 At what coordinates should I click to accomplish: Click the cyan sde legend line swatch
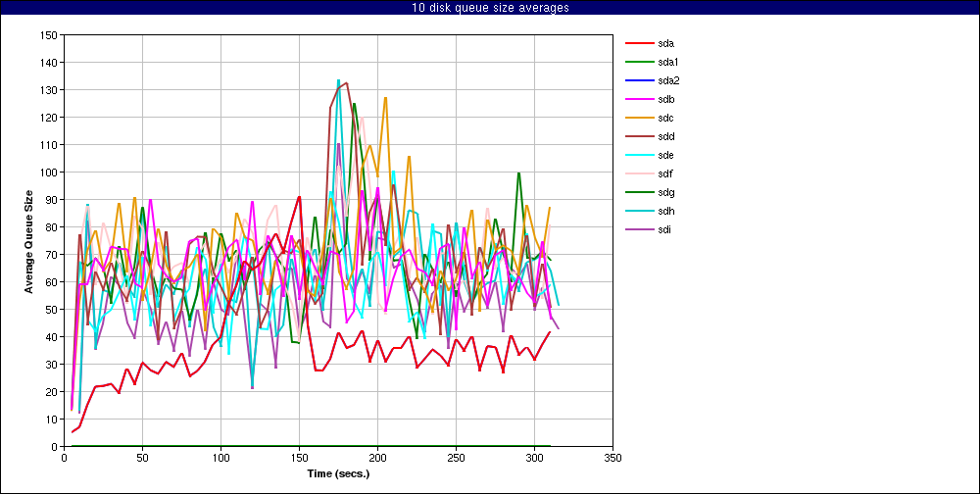[x=638, y=155]
